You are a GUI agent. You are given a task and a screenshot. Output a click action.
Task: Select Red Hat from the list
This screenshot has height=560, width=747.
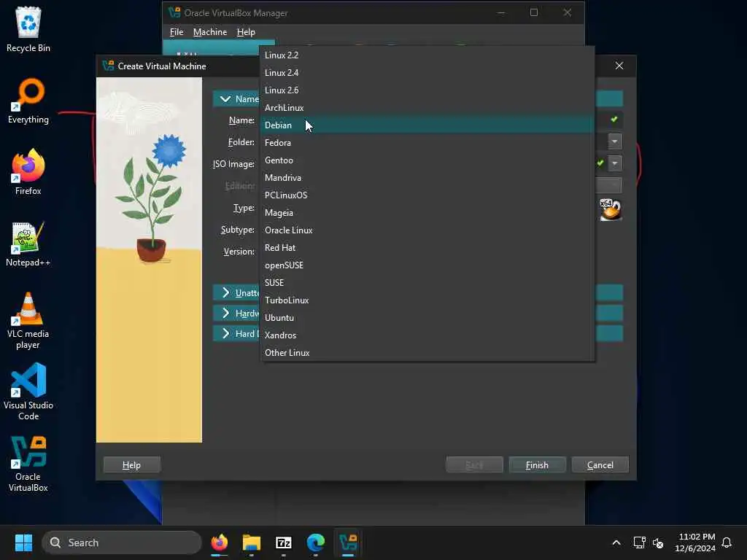[426, 248]
